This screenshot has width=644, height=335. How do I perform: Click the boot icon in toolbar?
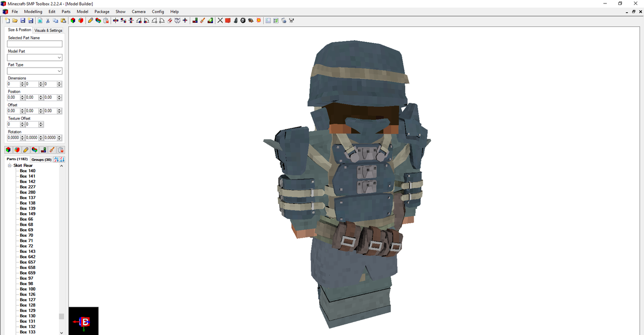click(235, 21)
